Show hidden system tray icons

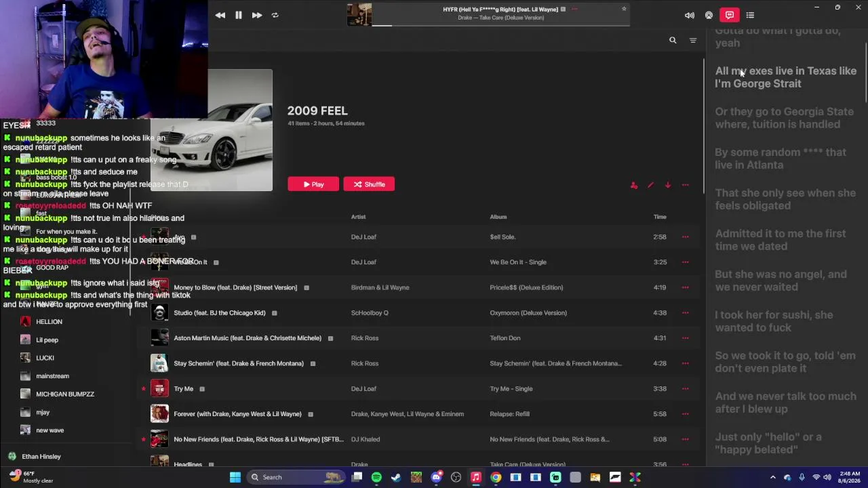pyautogui.click(x=772, y=477)
